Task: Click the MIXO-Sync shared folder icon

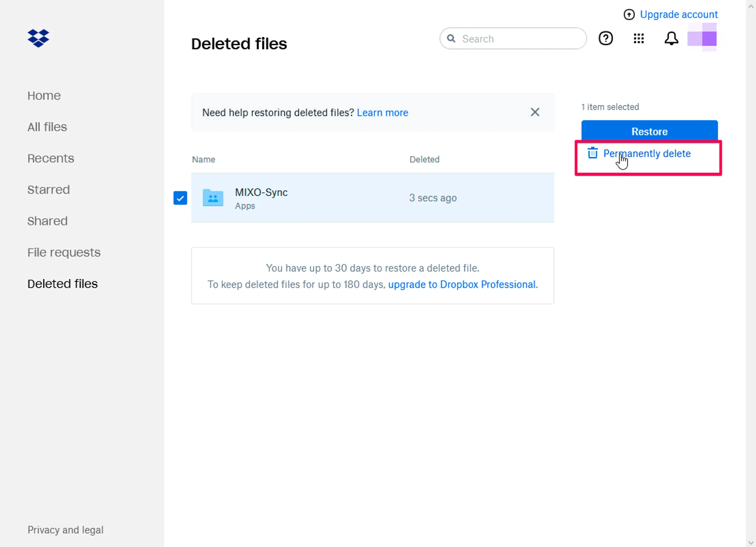Action: pyautogui.click(x=213, y=198)
